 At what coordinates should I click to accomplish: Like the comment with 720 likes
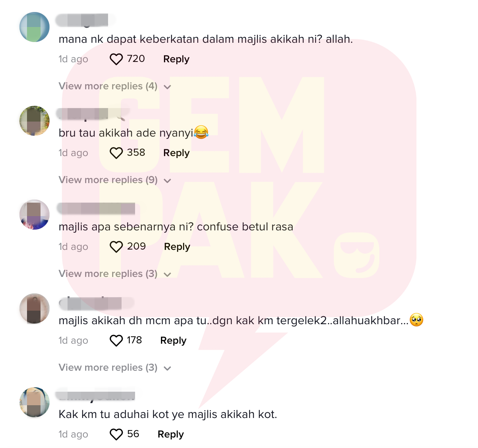116,59
